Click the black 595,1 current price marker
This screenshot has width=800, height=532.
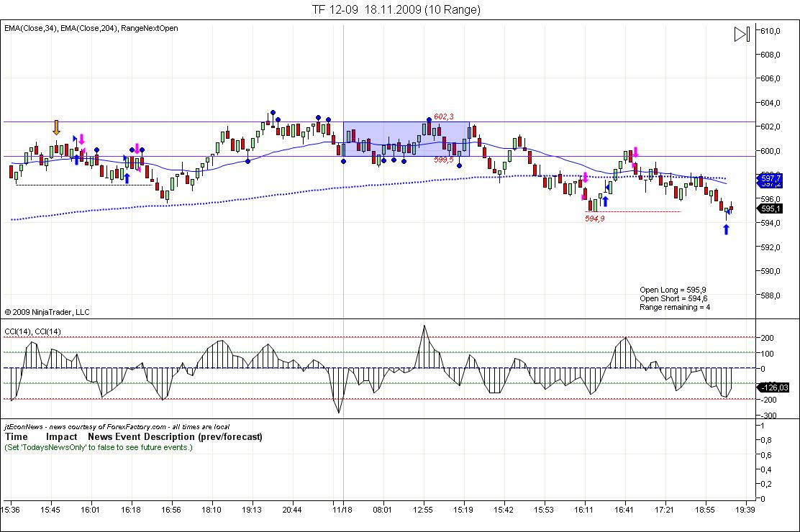coord(771,208)
